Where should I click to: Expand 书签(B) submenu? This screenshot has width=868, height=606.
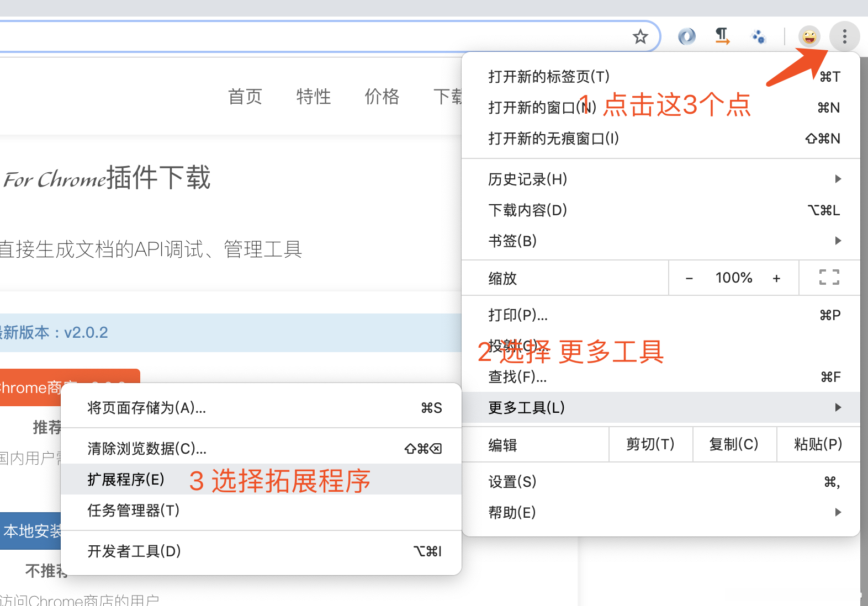point(661,241)
